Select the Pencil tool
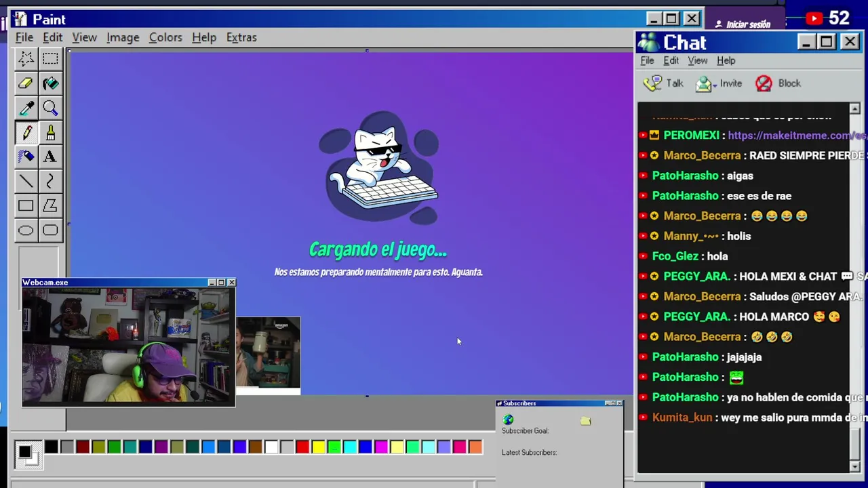This screenshot has width=868, height=488. pos(26,132)
